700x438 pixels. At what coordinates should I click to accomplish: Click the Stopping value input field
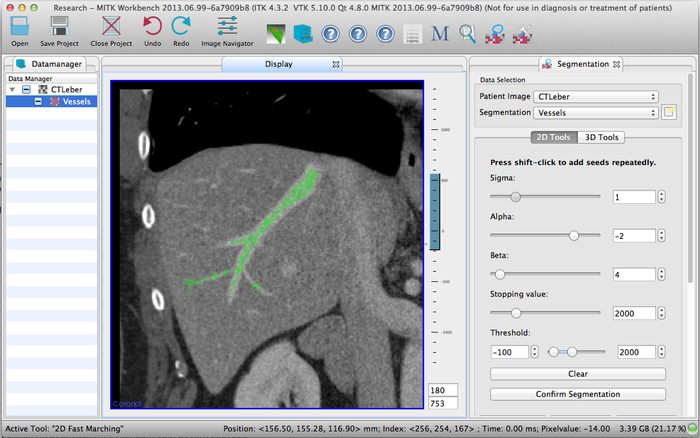tap(635, 313)
